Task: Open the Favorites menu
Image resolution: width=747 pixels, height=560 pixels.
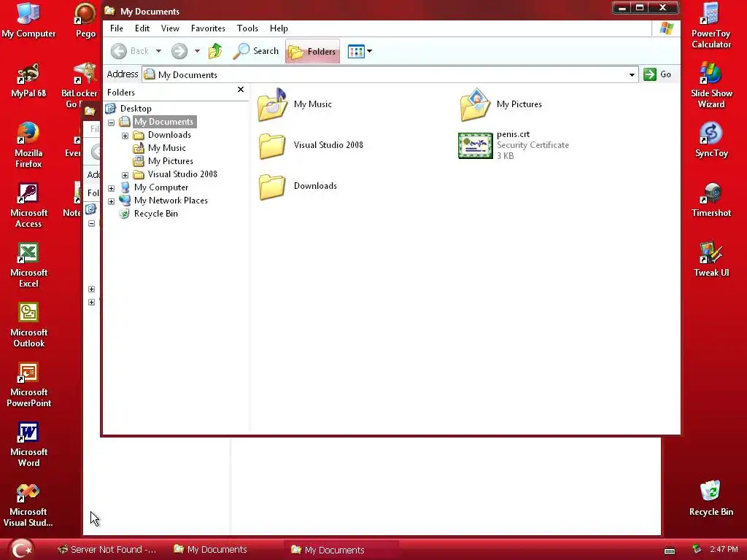Action: pyautogui.click(x=208, y=28)
